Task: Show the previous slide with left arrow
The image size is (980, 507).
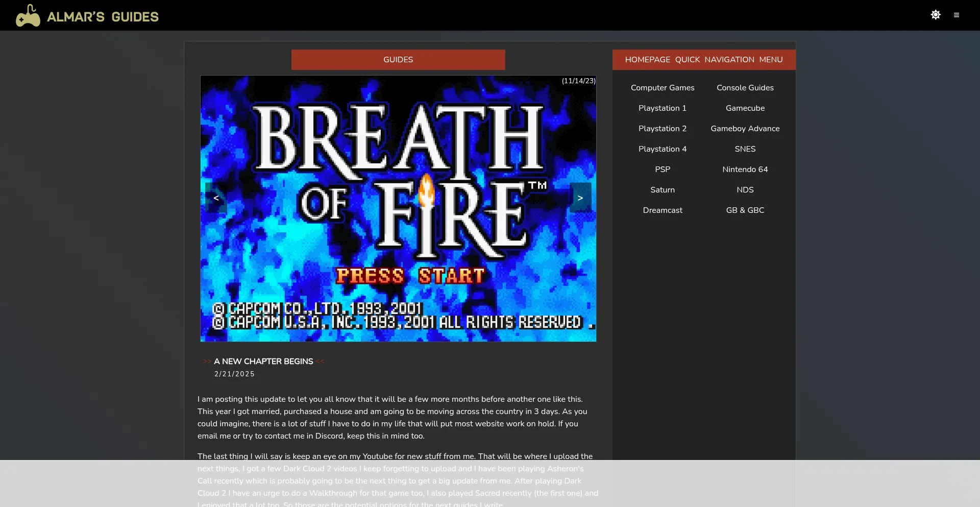Action: click(216, 198)
